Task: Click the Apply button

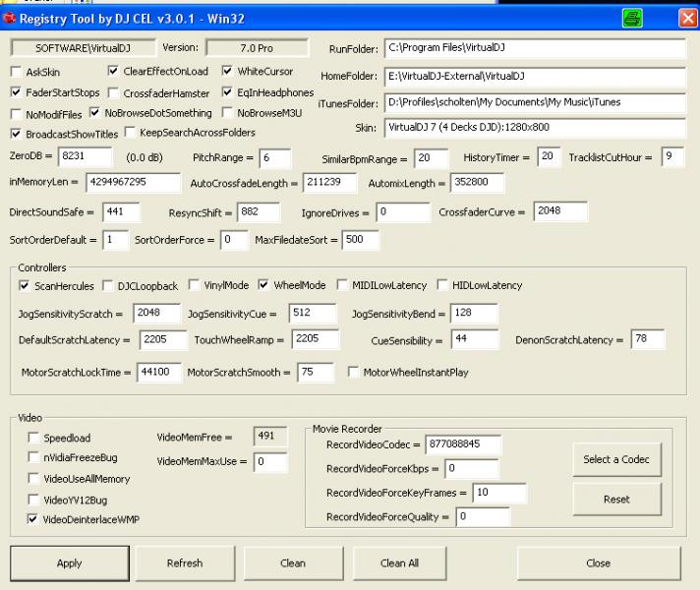Action: 70,563
